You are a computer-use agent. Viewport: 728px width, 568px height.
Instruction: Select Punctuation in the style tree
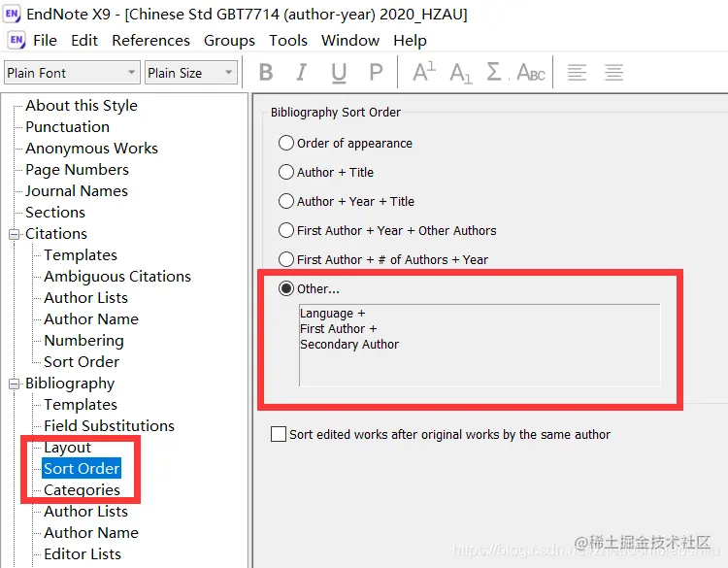click(67, 127)
